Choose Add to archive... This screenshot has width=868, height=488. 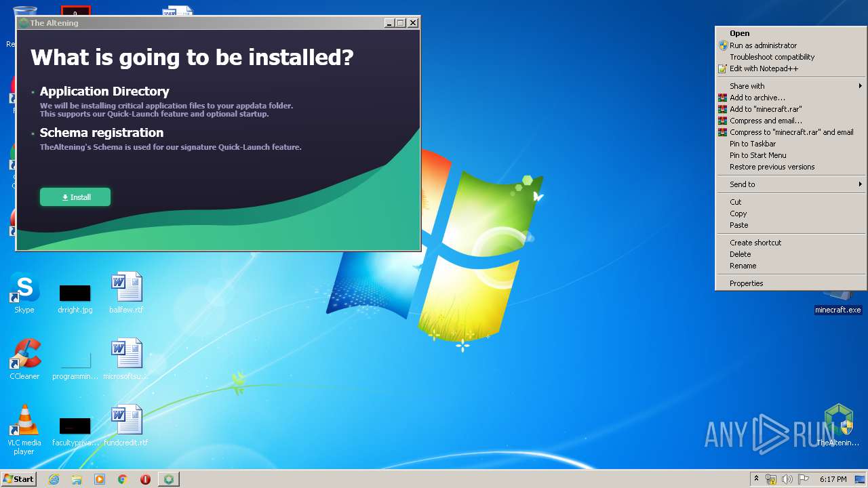coord(791,98)
